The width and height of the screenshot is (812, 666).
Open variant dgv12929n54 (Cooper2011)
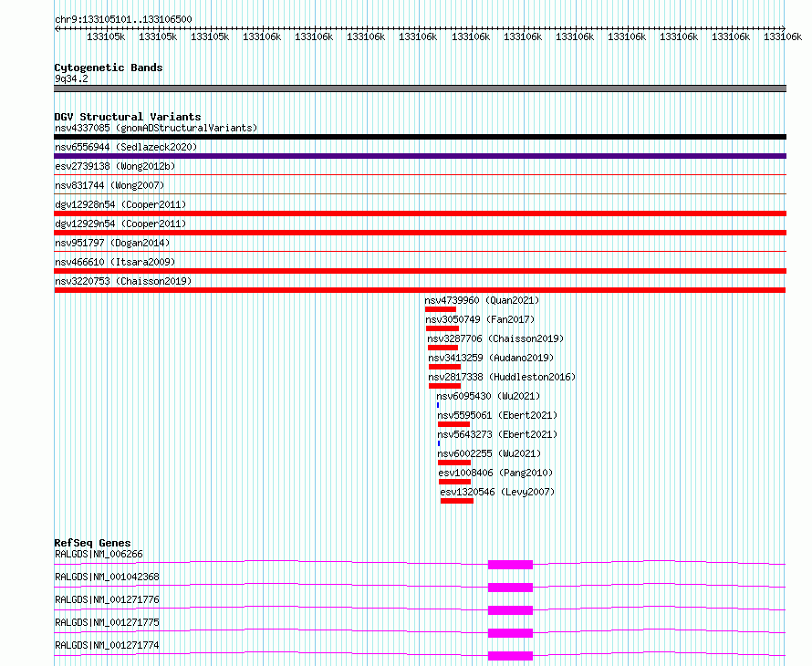120,224
